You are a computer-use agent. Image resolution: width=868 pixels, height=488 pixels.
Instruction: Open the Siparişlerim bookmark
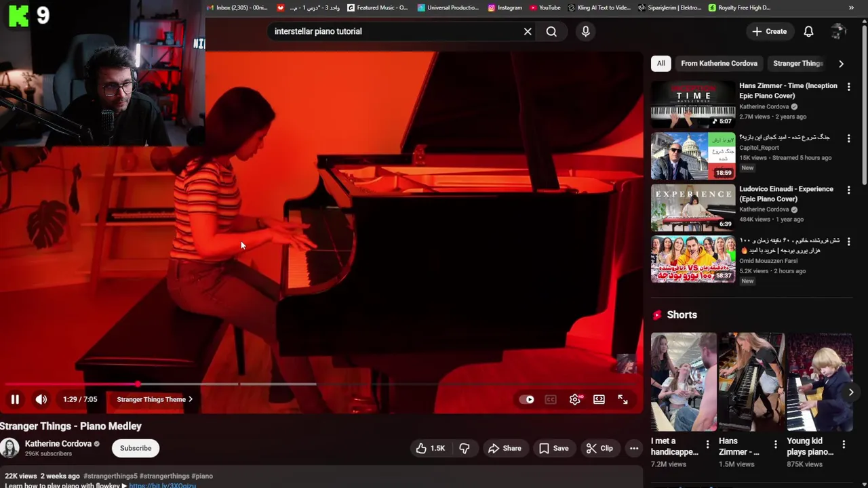[670, 7]
